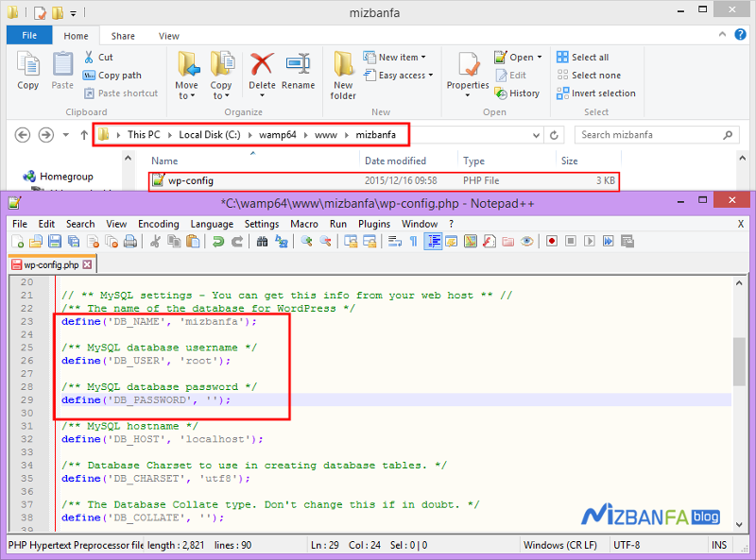This screenshot has height=560, width=756.
Task: Open recent locations dropdown beside Forward arrow
Action: (x=65, y=135)
